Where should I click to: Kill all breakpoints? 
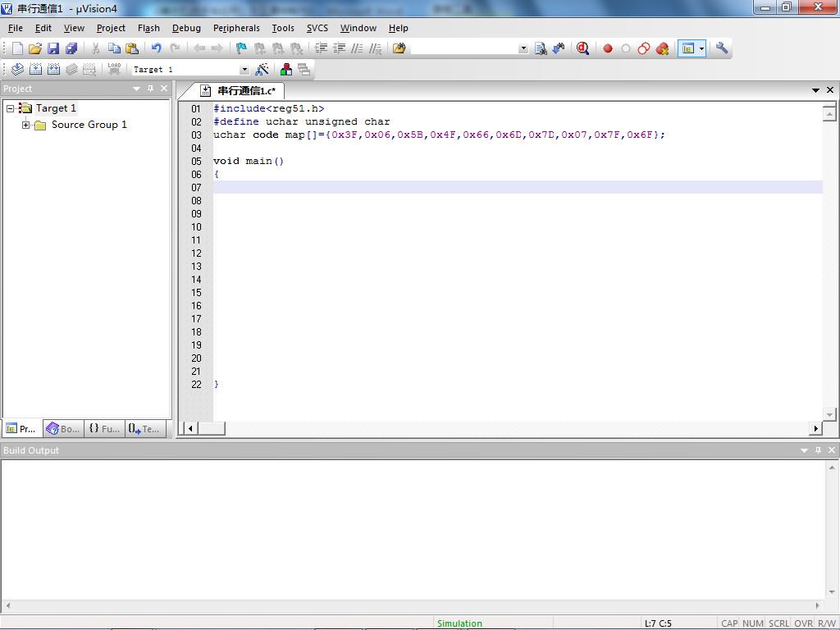coord(662,48)
